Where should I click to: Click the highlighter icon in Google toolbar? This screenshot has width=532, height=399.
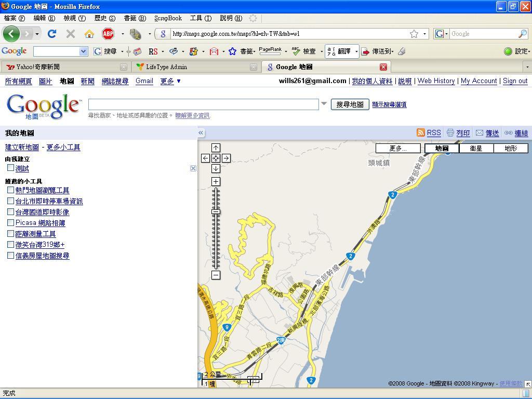point(402,51)
